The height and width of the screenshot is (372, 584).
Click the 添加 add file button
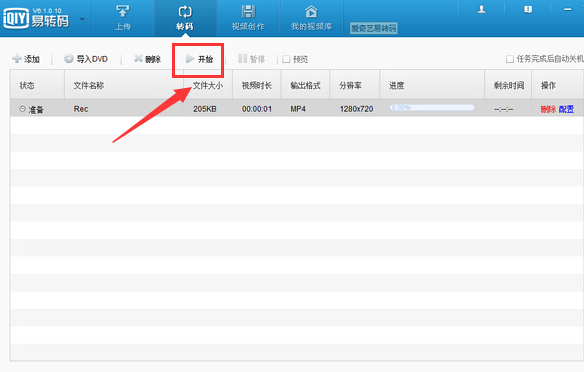[x=26, y=59]
